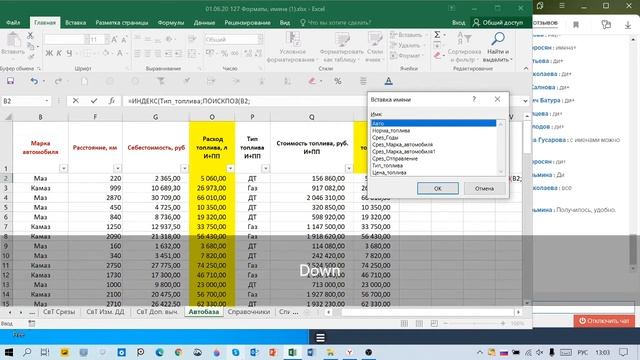Click the bookmark icon in chat window

coord(576,25)
